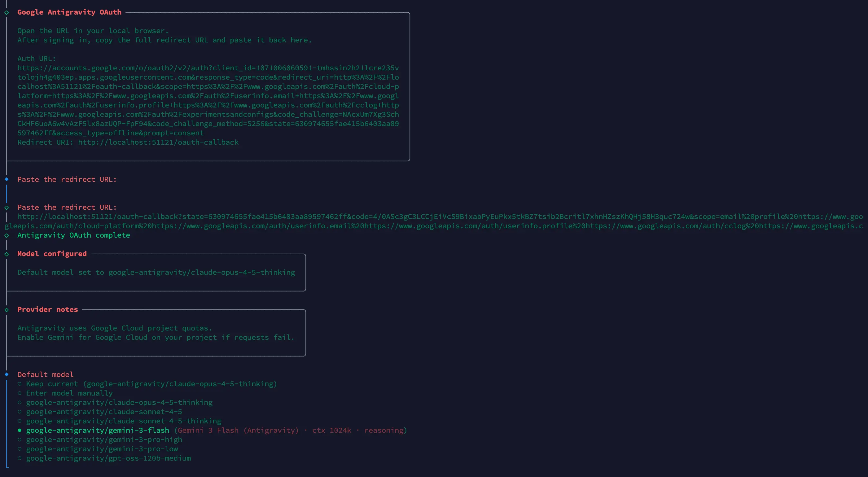
Task: Click the 'Model configured' heading
Action: click(x=52, y=254)
